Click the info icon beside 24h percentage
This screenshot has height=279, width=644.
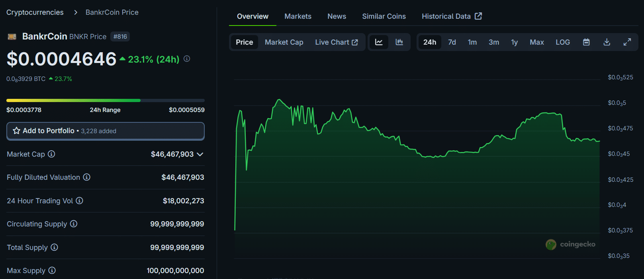pos(187,59)
